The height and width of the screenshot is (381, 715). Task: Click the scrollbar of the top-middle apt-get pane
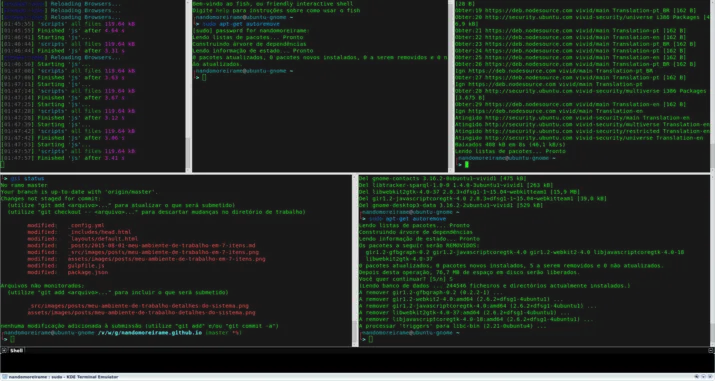[x=450, y=86]
